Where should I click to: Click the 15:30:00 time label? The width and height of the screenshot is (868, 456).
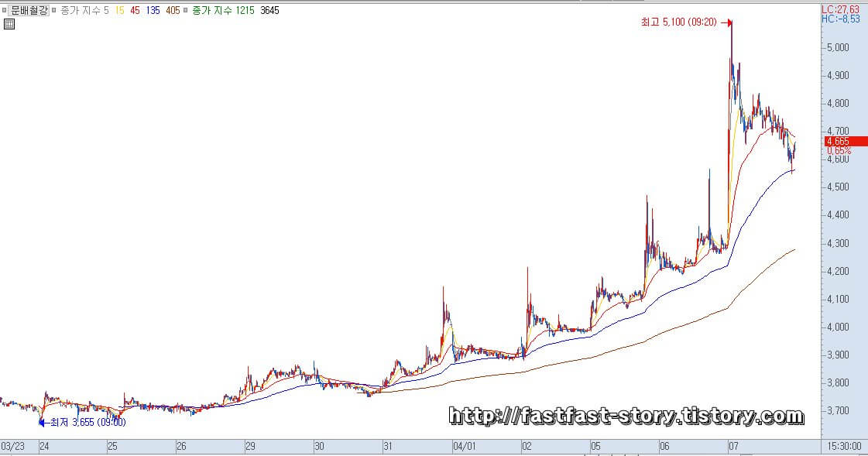click(x=845, y=446)
